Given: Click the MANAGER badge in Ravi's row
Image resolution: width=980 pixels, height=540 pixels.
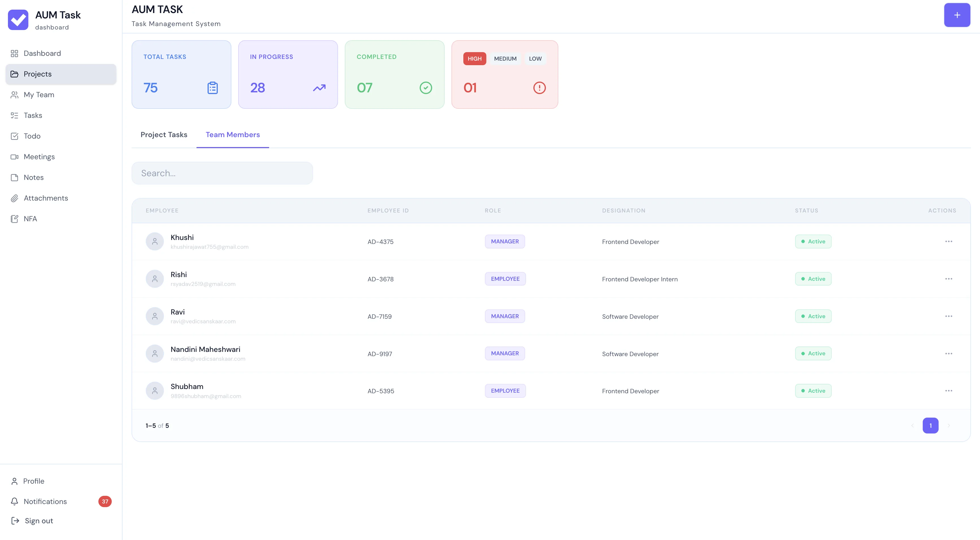Looking at the screenshot, I should [505, 316].
